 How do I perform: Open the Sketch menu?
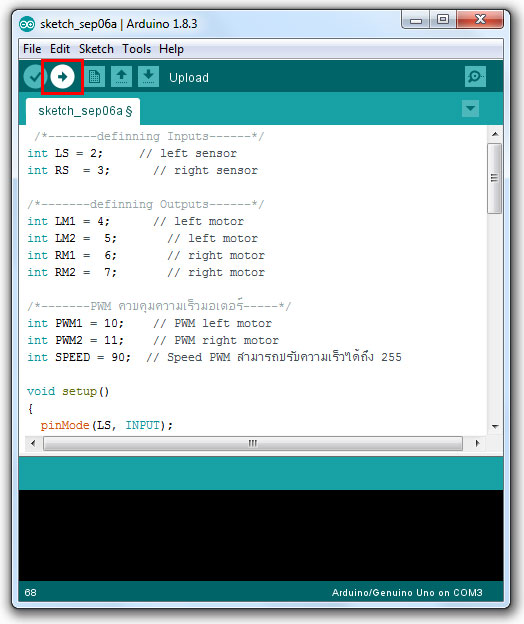pos(96,49)
